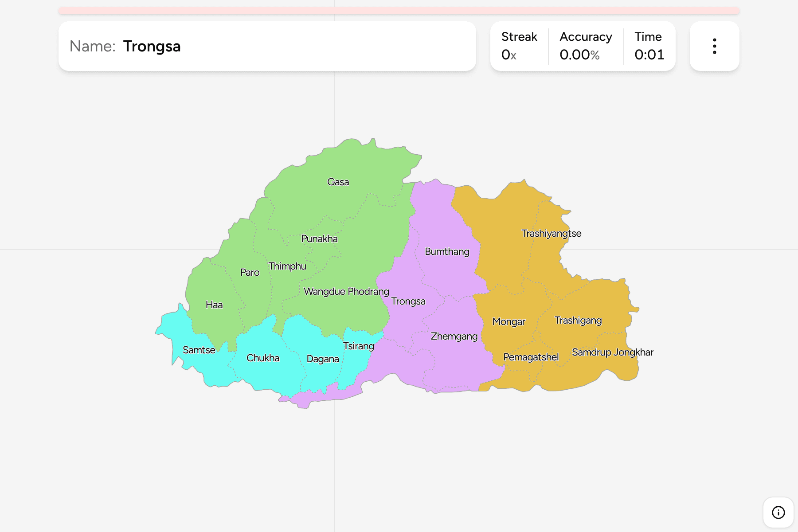Open the three-dot options menu
The height and width of the screenshot is (532, 798).
click(714, 46)
